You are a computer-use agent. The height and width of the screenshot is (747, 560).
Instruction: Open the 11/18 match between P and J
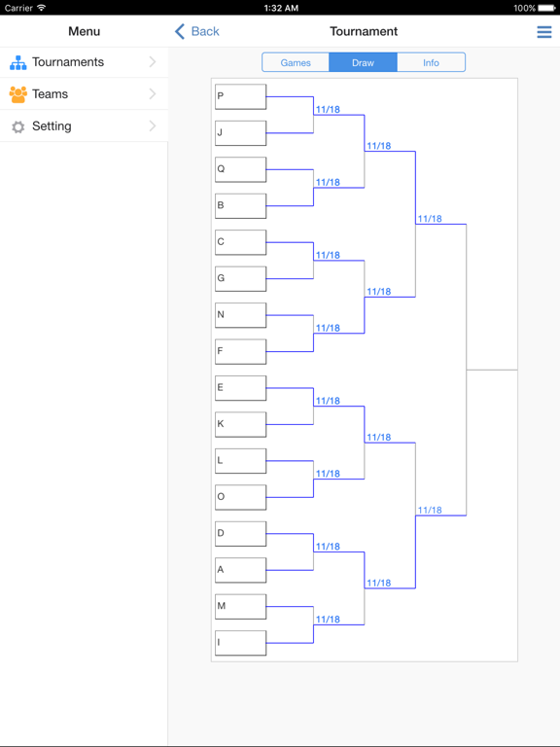(x=328, y=110)
